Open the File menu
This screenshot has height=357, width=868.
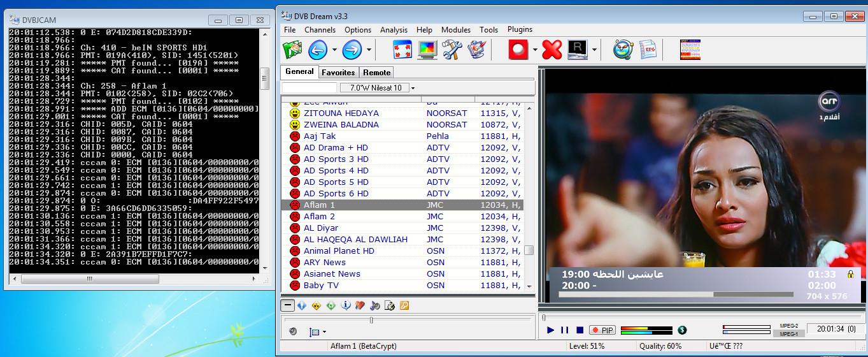coord(290,30)
